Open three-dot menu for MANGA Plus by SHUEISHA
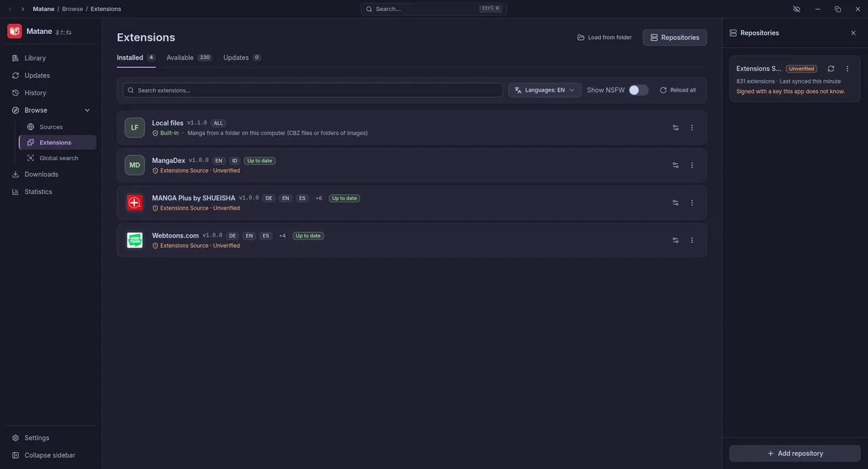 coord(692,202)
